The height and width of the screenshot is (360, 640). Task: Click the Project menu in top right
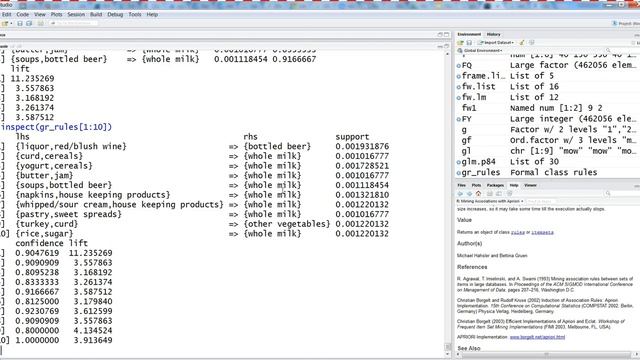626,24
